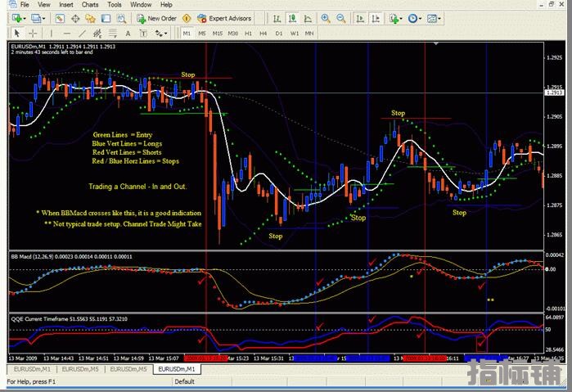Toggle the M1 timeframe button
Viewport: 572px width, 392px height.
pos(187,34)
